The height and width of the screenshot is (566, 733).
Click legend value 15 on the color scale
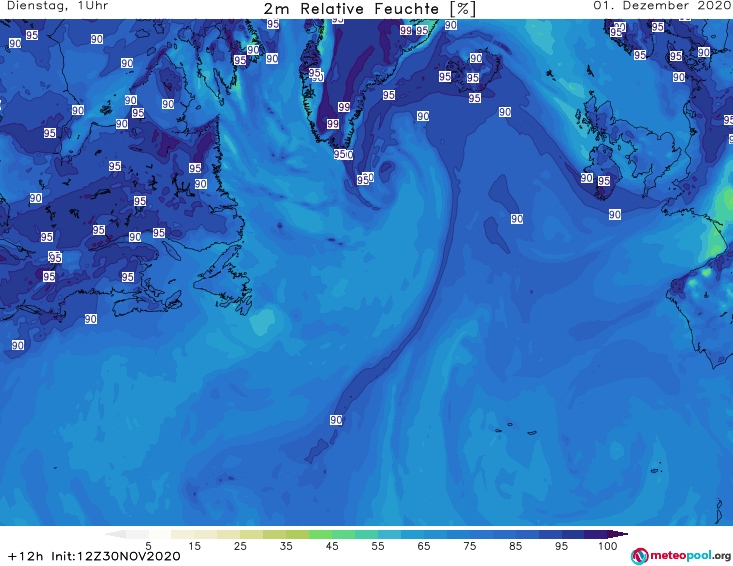click(194, 546)
